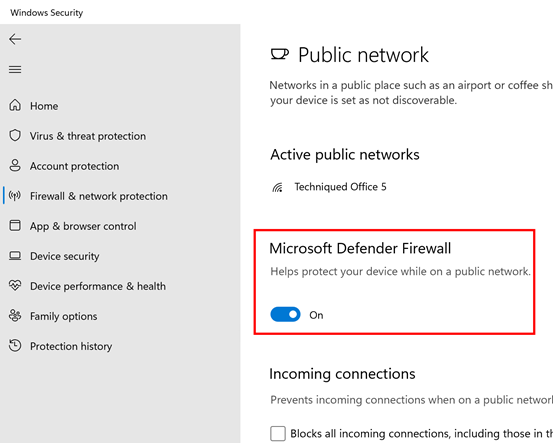The image size is (553, 443).
Task: Click the Virus & threat protection shield icon
Action: click(15, 135)
